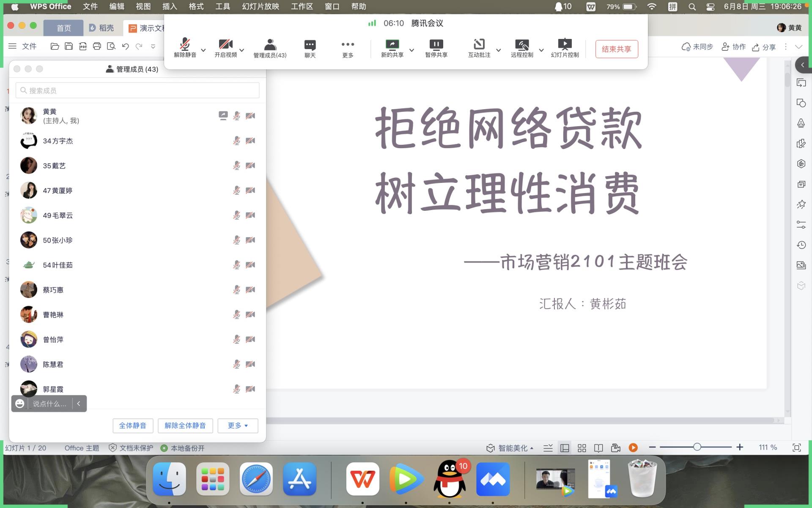Image resolution: width=812 pixels, height=508 pixels.
Task: Expand the arrow next to 远程控制
Action: tap(541, 50)
